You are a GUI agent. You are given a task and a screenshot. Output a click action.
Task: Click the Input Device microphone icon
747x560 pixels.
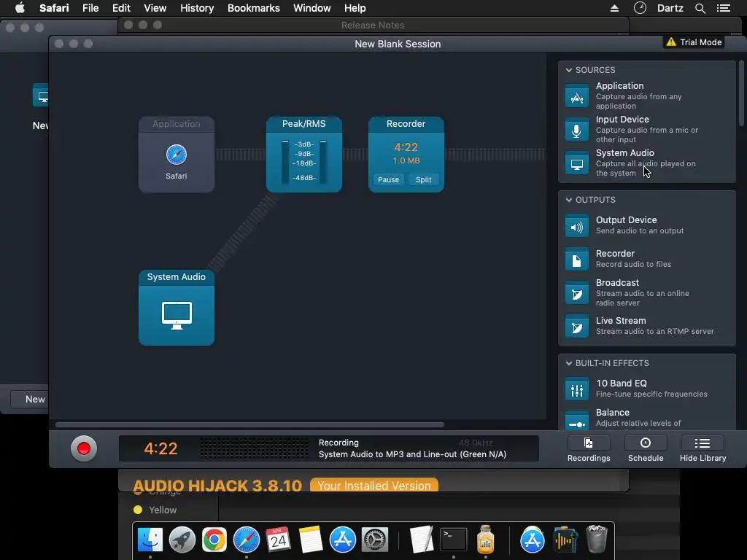[576, 130]
